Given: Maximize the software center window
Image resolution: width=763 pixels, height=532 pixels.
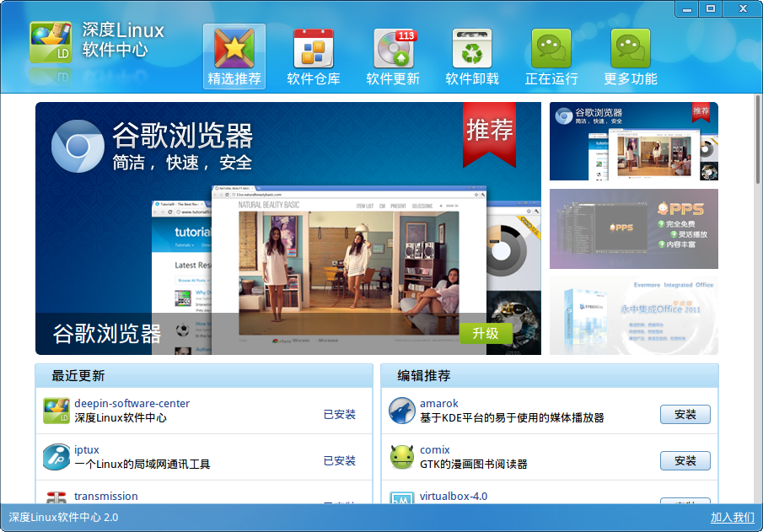Looking at the screenshot, I should [711, 8].
